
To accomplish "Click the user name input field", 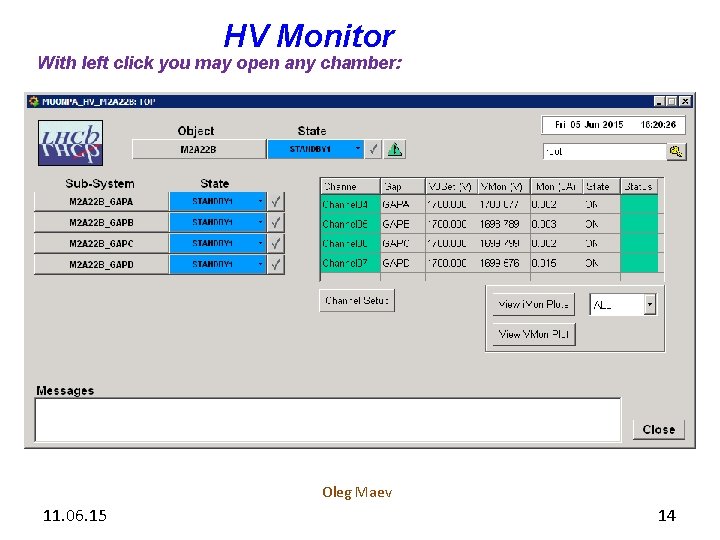I will pyautogui.click(x=605, y=152).
